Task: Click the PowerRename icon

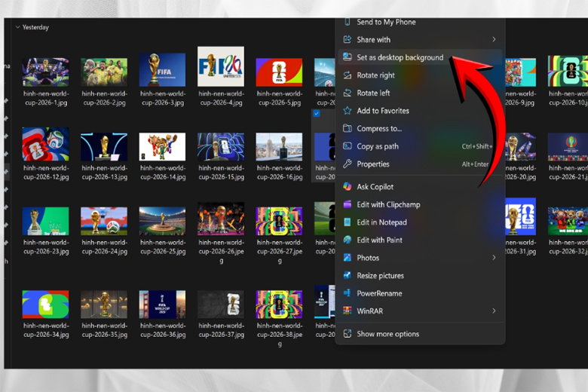Action: click(x=348, y=293)
